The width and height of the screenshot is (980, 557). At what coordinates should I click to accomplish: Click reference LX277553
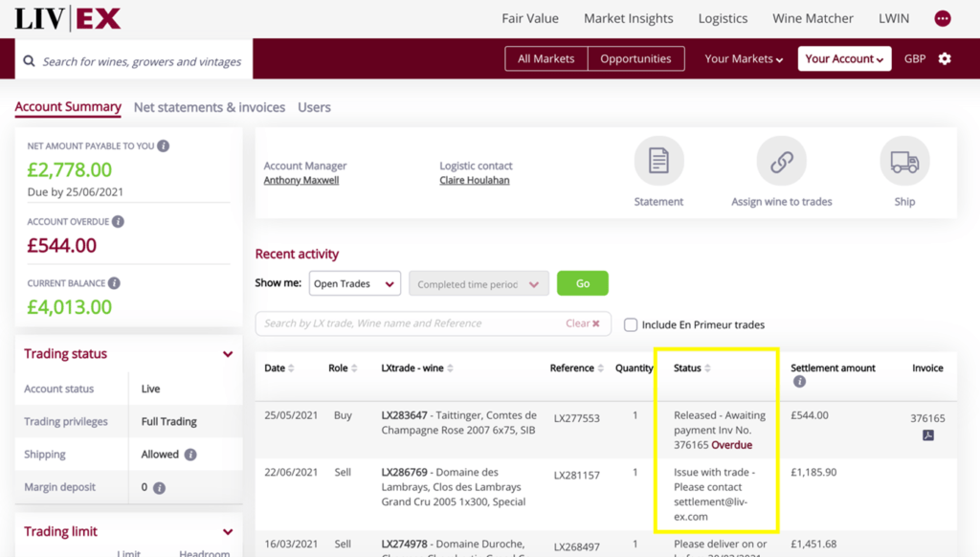click(x=577, y=418)
